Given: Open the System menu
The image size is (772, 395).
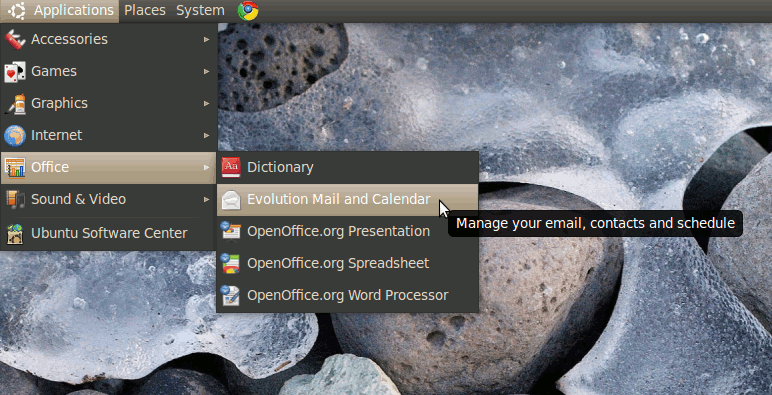Looking at the screenshot, I should click(200, 10).
